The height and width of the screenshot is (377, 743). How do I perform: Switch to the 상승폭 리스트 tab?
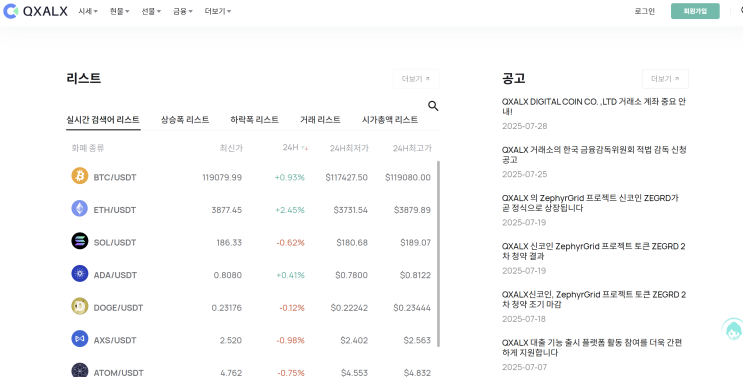click(x=185, y=120)
